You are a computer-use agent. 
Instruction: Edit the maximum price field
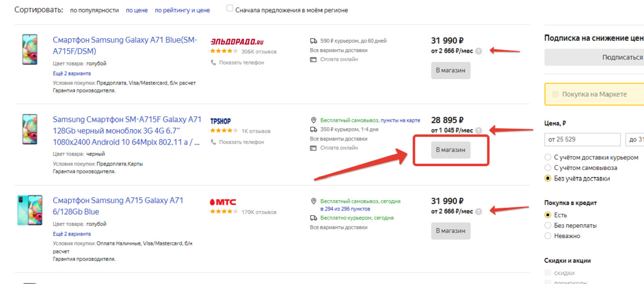pyautogui.click(x=635, y=140)
